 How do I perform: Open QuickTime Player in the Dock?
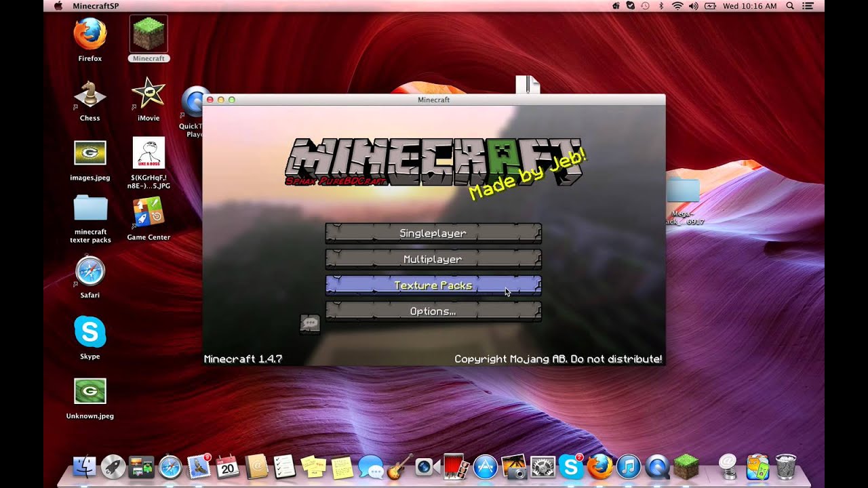[658, 466]
